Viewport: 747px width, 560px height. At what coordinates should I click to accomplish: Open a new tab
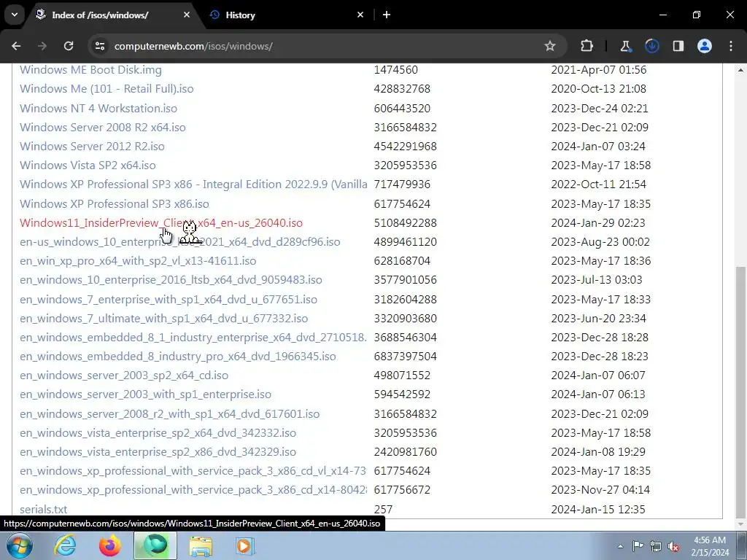coord(387,15)
